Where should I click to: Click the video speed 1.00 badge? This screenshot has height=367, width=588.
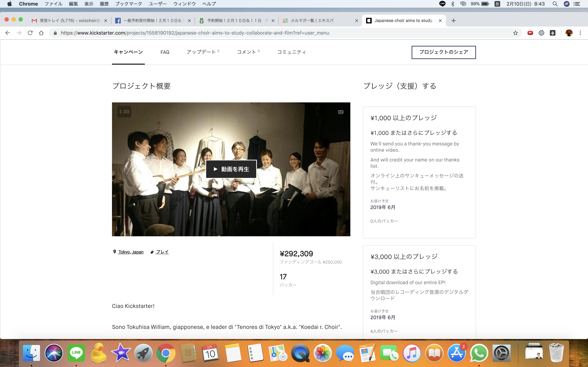[124, 112]
